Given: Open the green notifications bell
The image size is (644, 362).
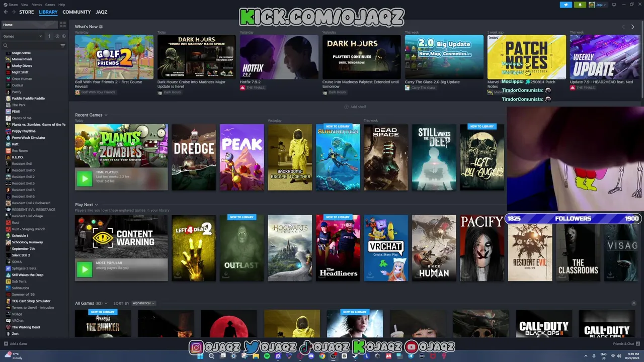Looking at the screenshot, I should tap(580, 5).
